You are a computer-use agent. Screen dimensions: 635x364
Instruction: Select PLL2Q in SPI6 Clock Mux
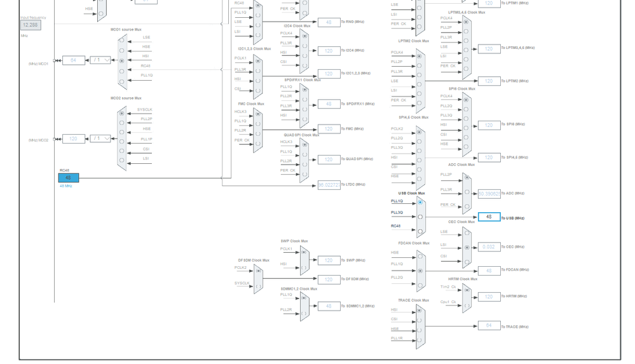click(466, 109)
